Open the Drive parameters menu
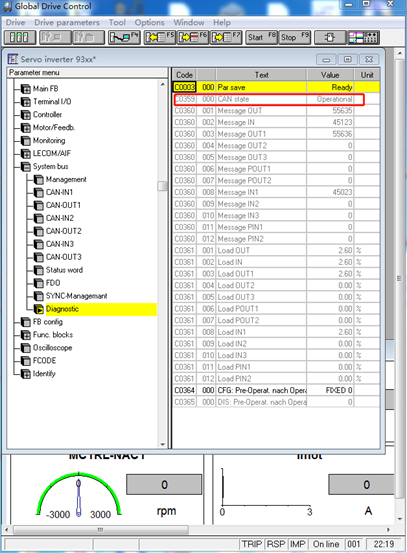The image size is (407, 553). point(67,23)
